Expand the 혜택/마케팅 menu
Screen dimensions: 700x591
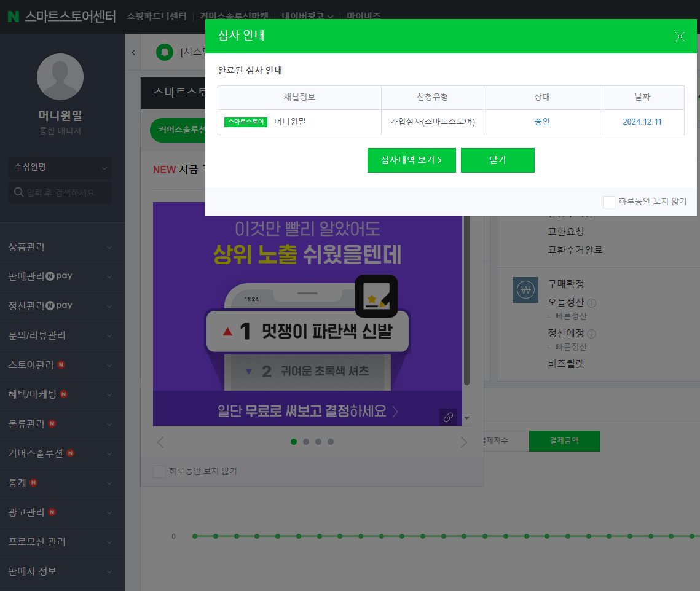pyautogui.click(x=62, y=394)
